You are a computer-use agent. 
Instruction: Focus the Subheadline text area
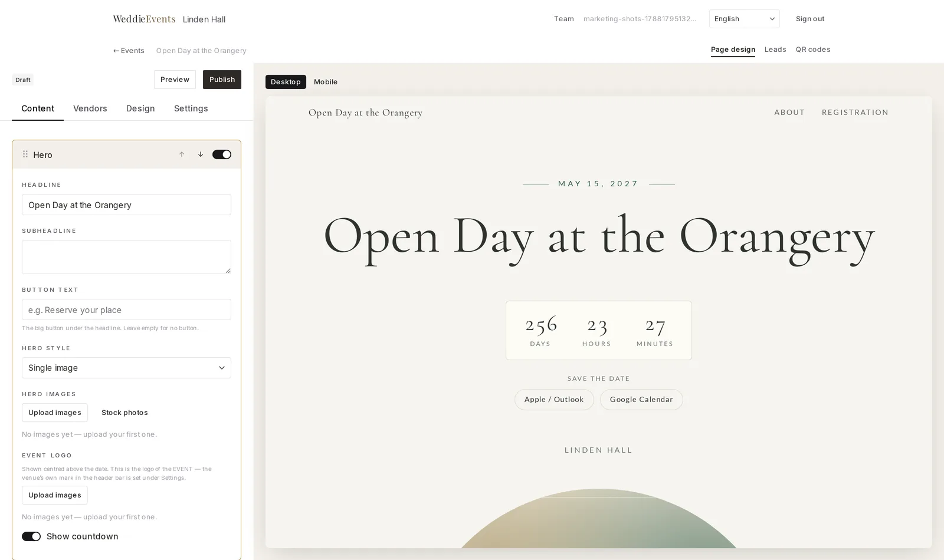(126, 257)
